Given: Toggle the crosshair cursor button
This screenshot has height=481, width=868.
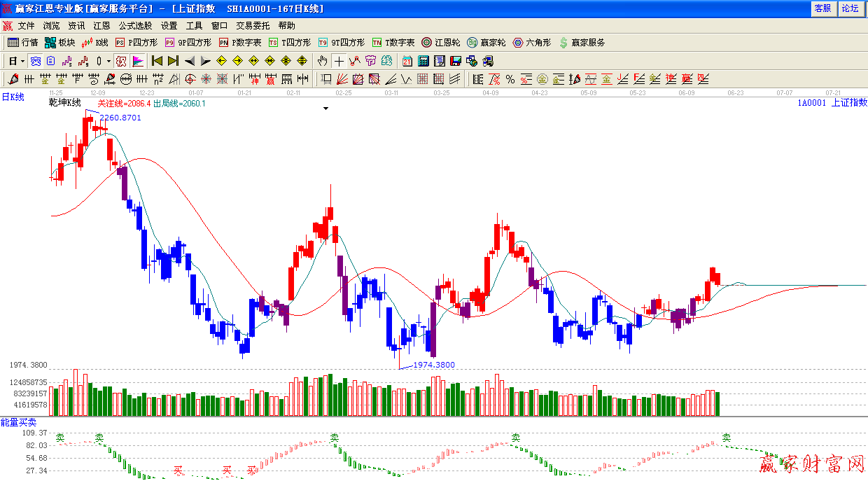Looking at the screenshot, I should tap(339, 61).
